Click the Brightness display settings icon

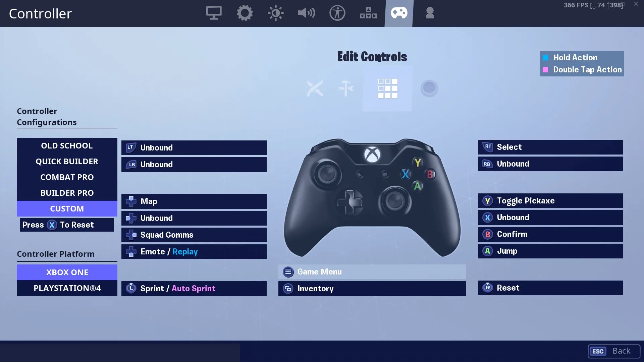[x=276, y=12]
